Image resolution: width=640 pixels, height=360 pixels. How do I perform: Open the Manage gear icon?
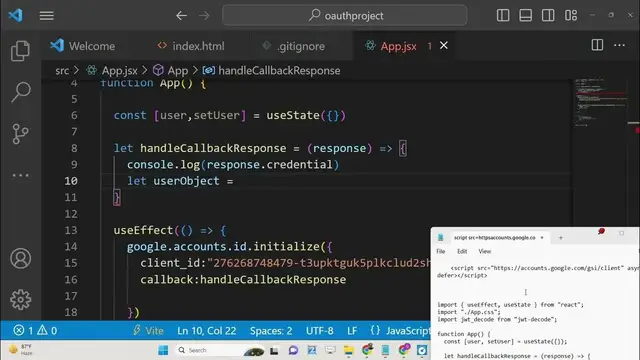tap(20, 300)
